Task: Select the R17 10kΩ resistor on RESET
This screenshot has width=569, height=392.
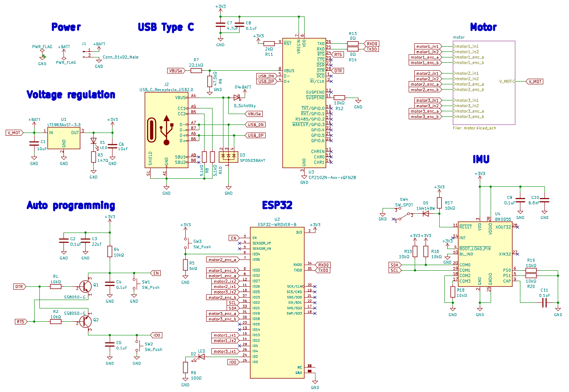Action: 440,203
